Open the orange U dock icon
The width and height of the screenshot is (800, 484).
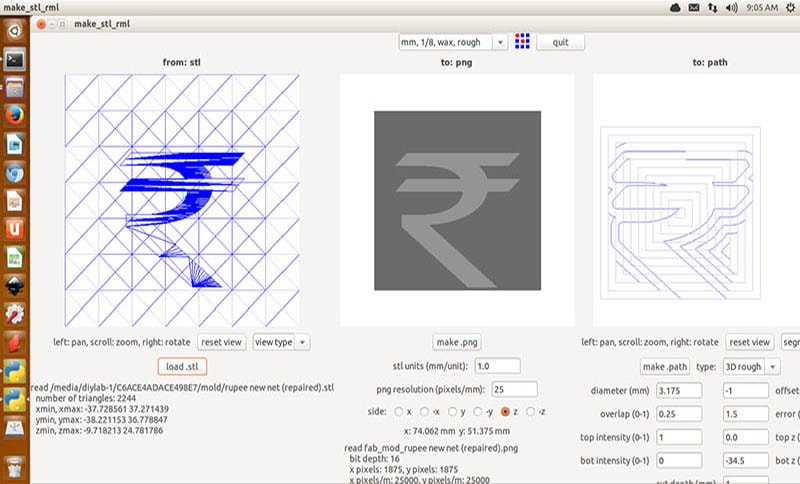(14, 229)
